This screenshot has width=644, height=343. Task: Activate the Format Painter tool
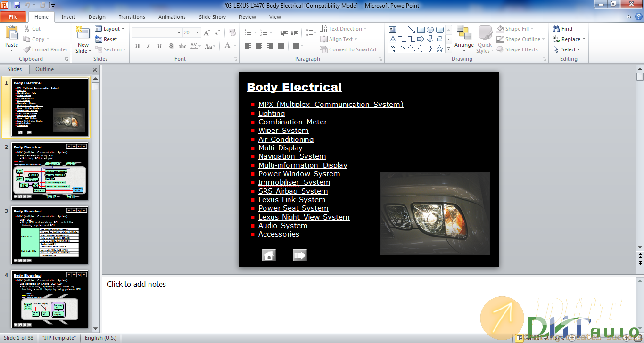pyautogui.click(x=45, y=49)
